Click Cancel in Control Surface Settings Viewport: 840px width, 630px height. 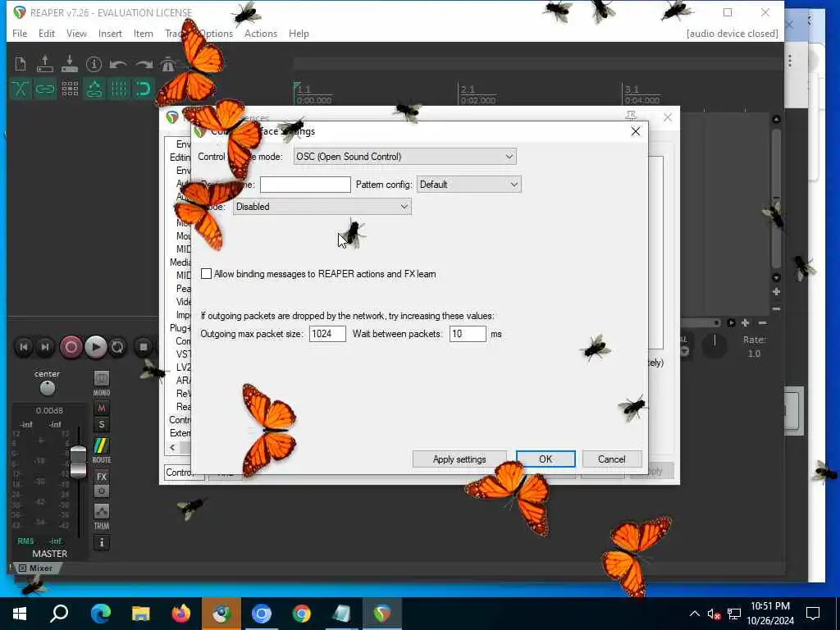pyautogui.click(x=611, y=459)
